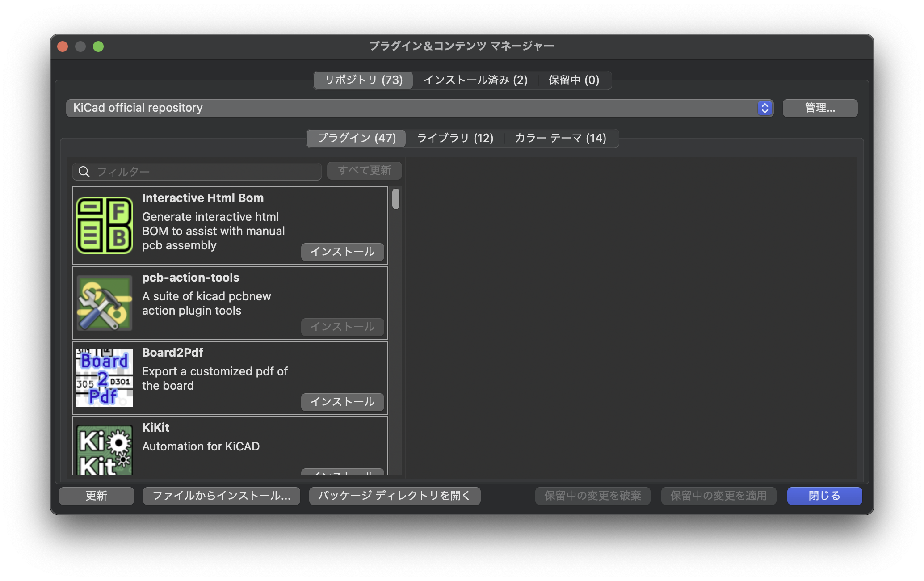924x581 pixels.
Task: Switch to the リポジトリ (73) tab
Action: tap(363, 80)
